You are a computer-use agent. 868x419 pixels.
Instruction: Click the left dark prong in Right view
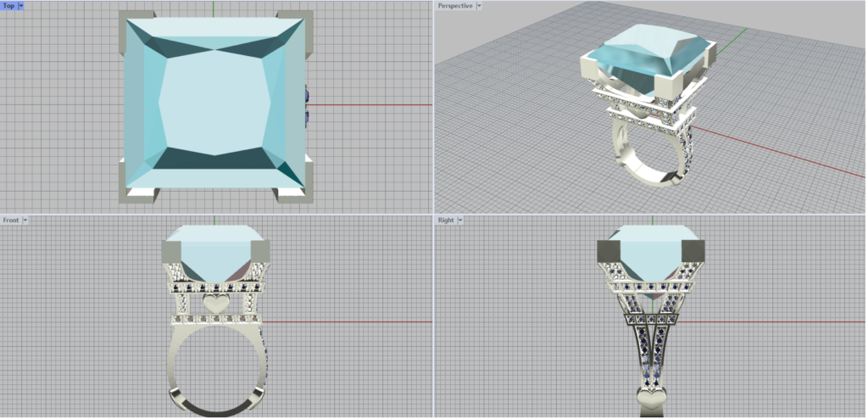(607, 250)
